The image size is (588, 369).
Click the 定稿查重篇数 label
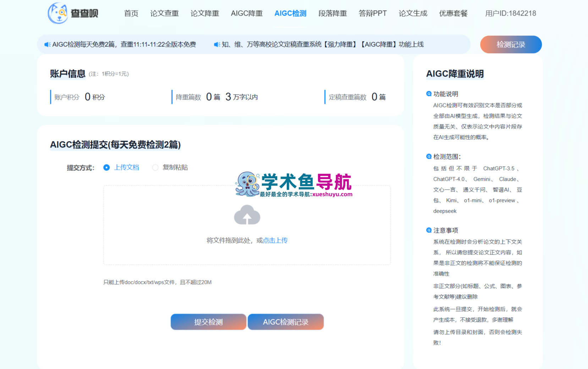[348, 97]
